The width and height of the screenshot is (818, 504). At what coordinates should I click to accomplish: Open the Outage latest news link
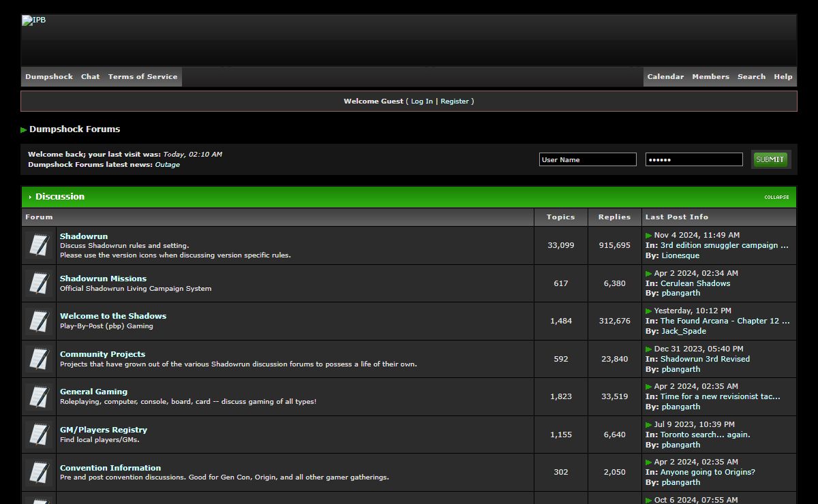167,165
